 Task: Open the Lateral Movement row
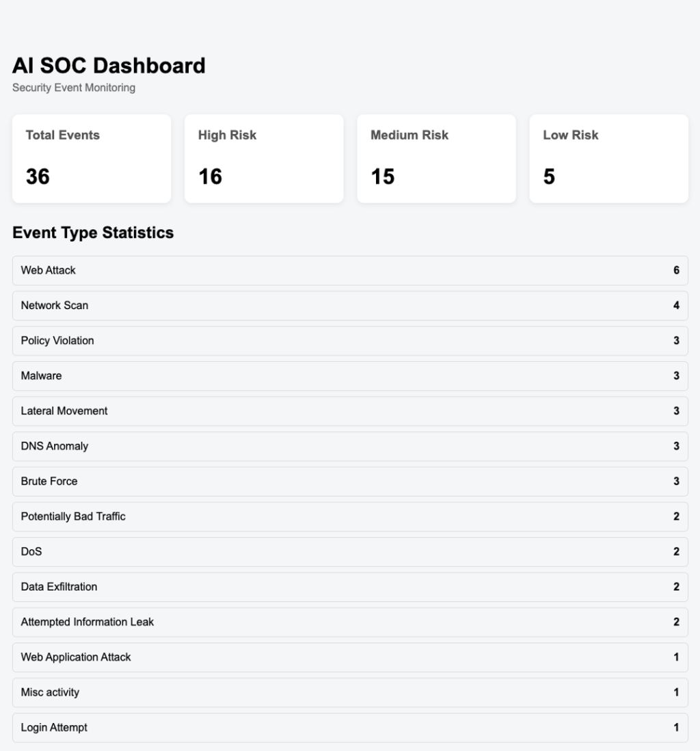pos(350,411)
